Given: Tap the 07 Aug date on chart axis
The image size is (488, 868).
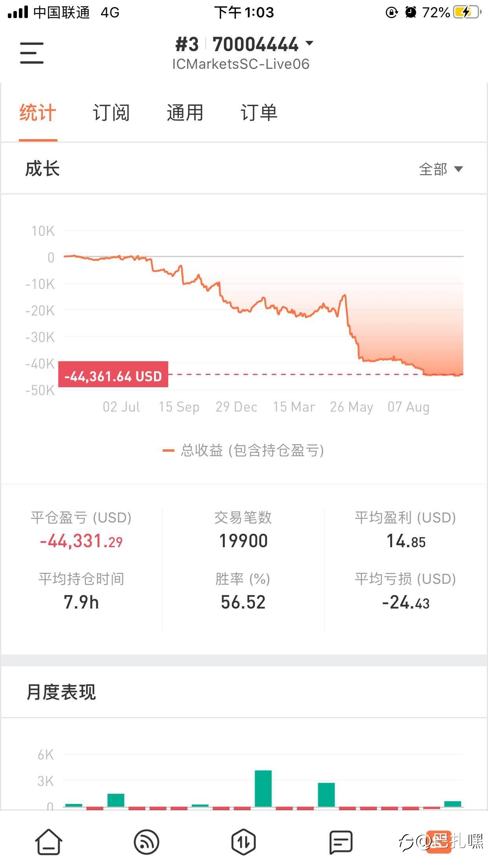Looking at the screenshot, I should coord(408,407).
